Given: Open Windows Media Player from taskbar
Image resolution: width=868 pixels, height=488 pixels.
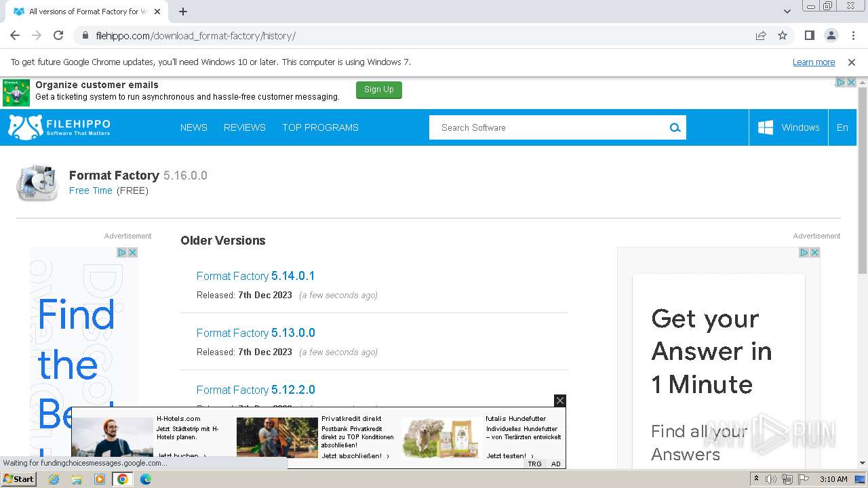Looking at the screenshot, I should (100, 479).
